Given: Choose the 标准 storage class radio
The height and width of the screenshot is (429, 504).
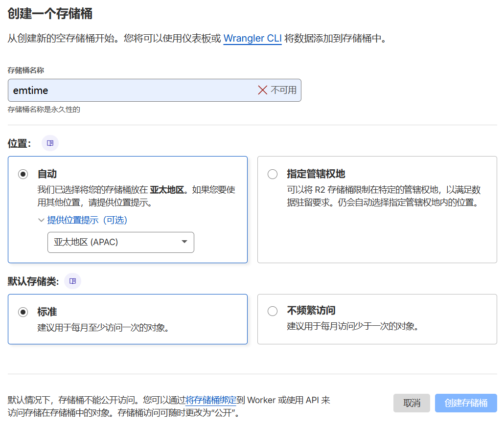Looking at the screenshot, I should [x=23, y=312].
